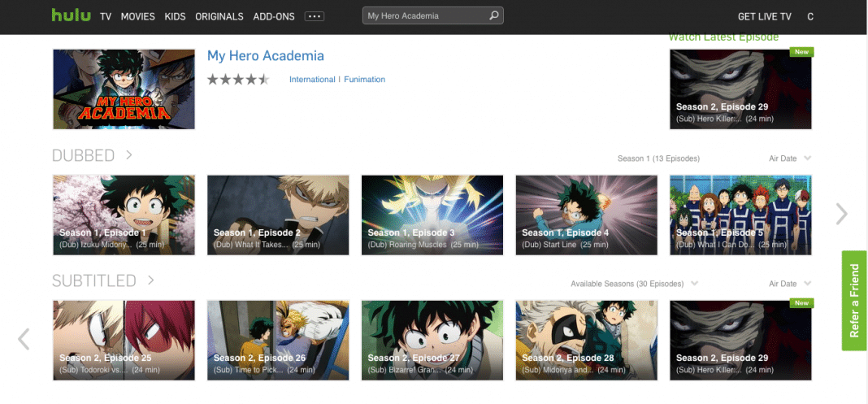The height and width of the screenshot is (404, 868).
Task: Click the DUBBED heading
Action: click(83, 155)
